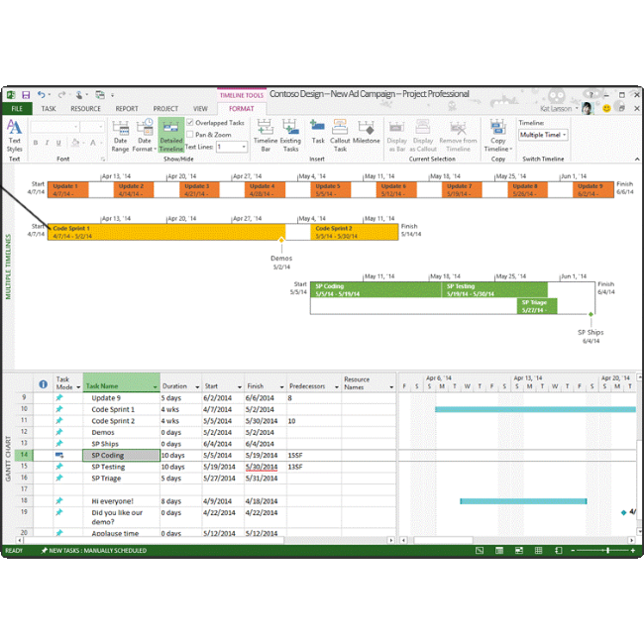The width and height of the screenshot is (644, 644).
Task: Click the task mode icon for SP Coding
Action: [x=59, y=455]
